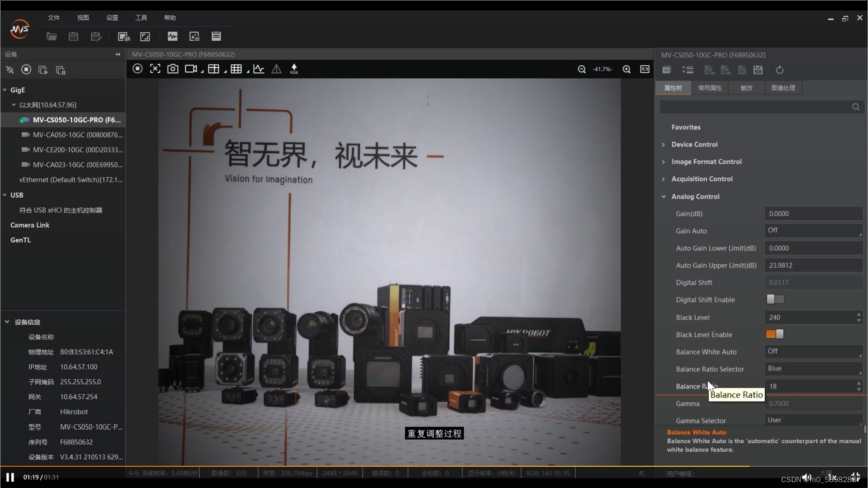Toggle fullscreen image display mode
The width and height of the screenshot is (868, 488).
155,68
